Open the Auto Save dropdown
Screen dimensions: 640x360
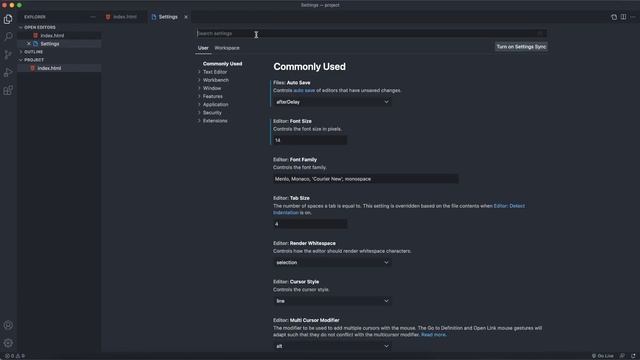pyautogui.click(x=332, y=102)
